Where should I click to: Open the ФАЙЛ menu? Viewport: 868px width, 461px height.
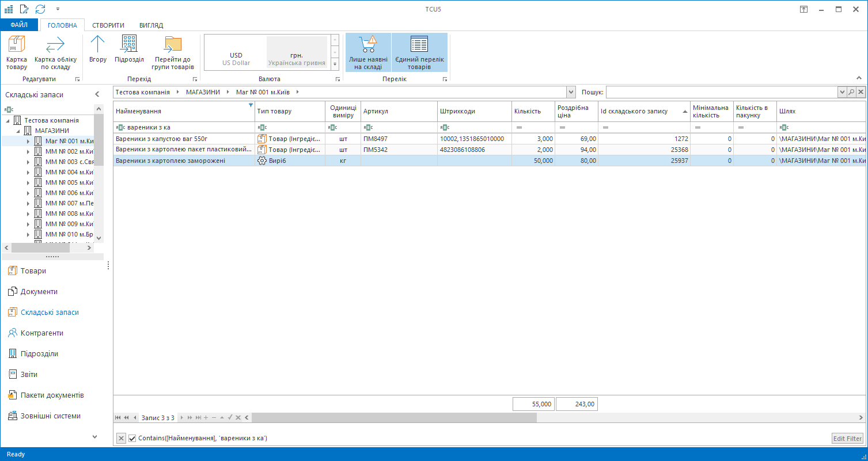19,25
